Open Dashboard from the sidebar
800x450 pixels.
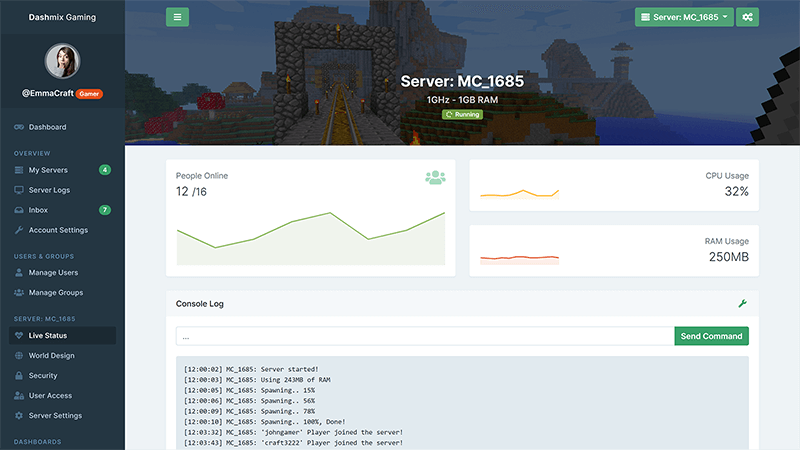click(x=47, y=127)
